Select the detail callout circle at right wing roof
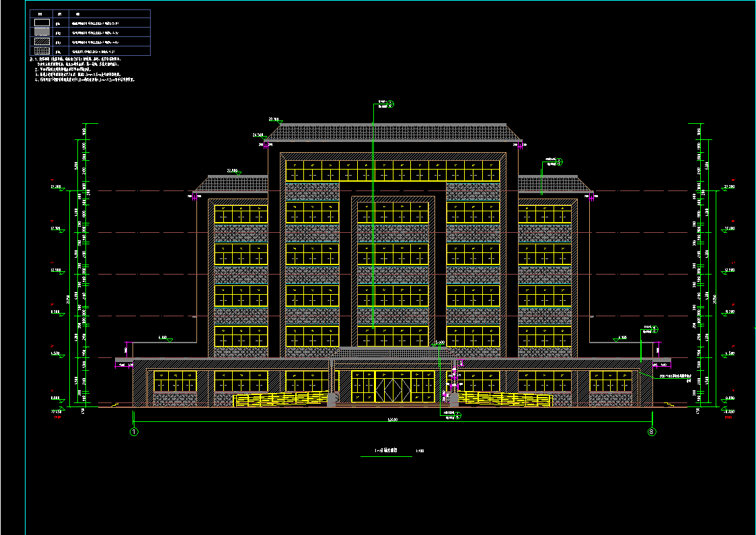 (x=559, y=162)
